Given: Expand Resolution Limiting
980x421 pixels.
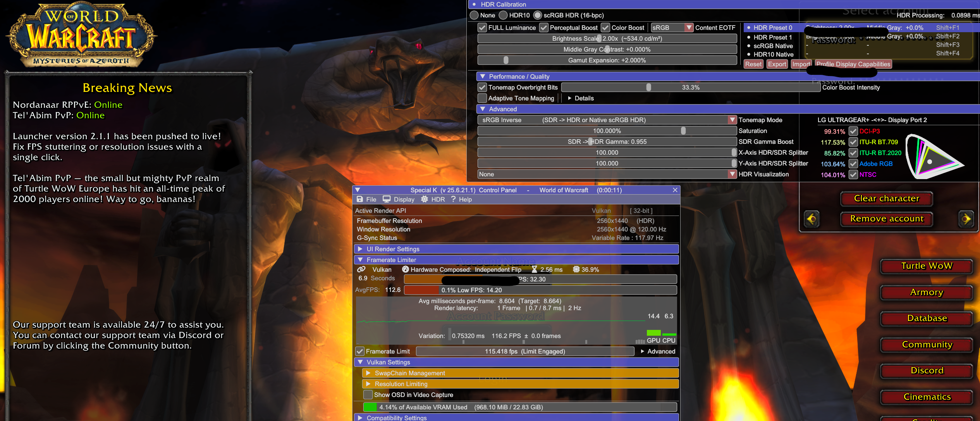Looking at the screenshot, I should point(368,384).
